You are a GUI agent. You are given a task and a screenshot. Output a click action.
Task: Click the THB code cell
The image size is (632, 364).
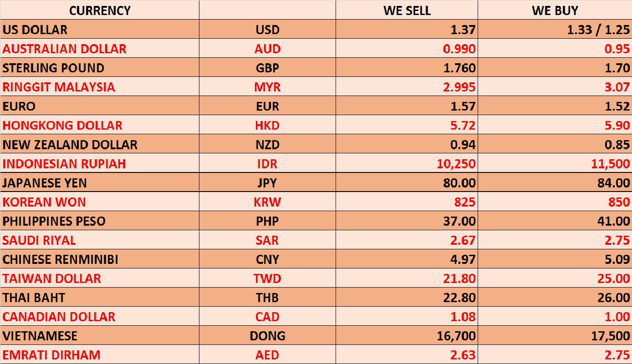click(x=268, y=297)
